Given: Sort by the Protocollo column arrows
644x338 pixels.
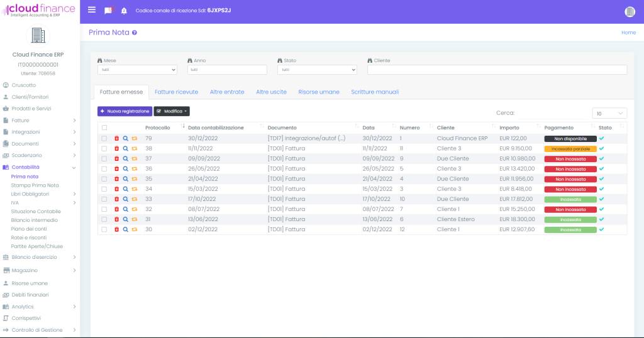Looking at the screenshot, I should click(x=183, y=126).
